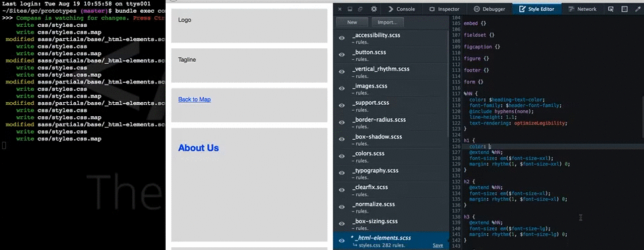Image resolution: width=644 pixels, height=250 pixels.
Task: Toggle visibility of _normalize.scss
Action: (x=341, y=206)
